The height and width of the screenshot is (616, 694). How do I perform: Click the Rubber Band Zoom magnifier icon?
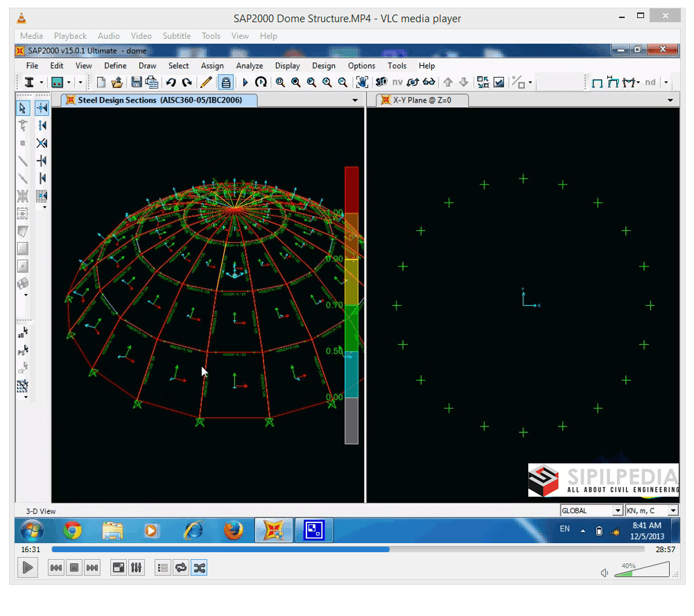tap(280, 83)
